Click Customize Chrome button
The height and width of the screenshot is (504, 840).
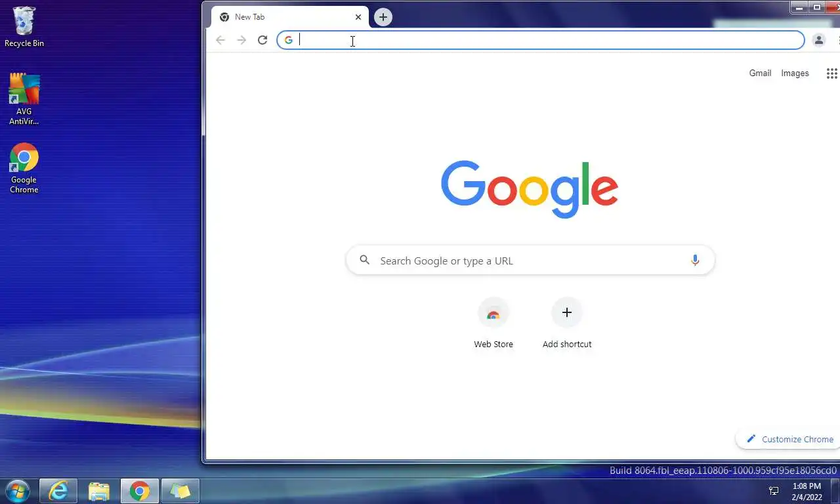pyautogui.click(x=789, y=439)
